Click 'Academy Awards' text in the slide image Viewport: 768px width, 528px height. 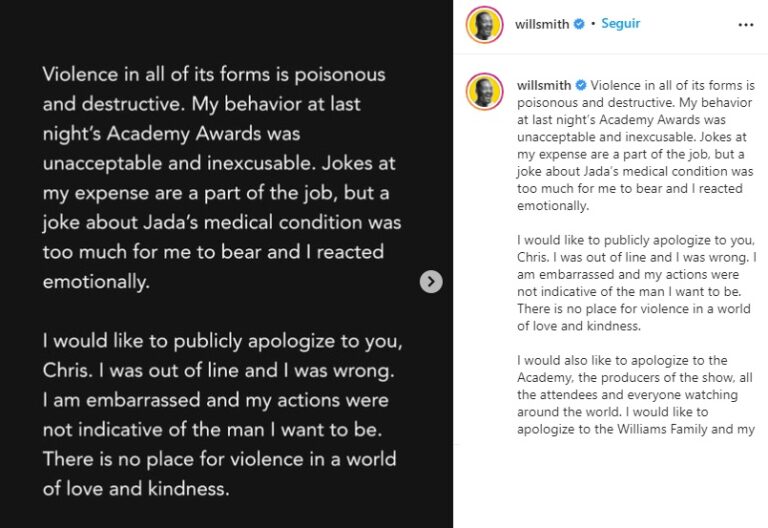click(x=184, y=134)
